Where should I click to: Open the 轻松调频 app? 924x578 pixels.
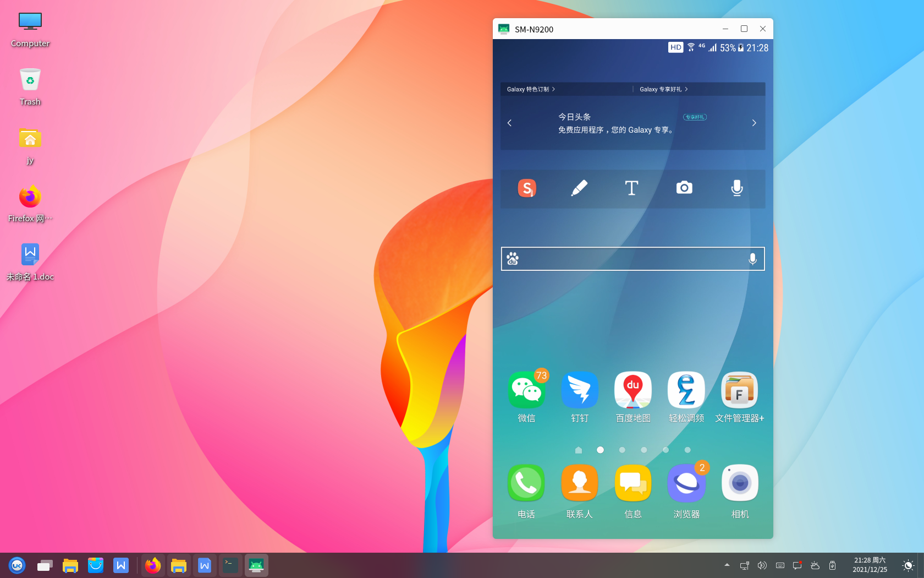(686, 390)
